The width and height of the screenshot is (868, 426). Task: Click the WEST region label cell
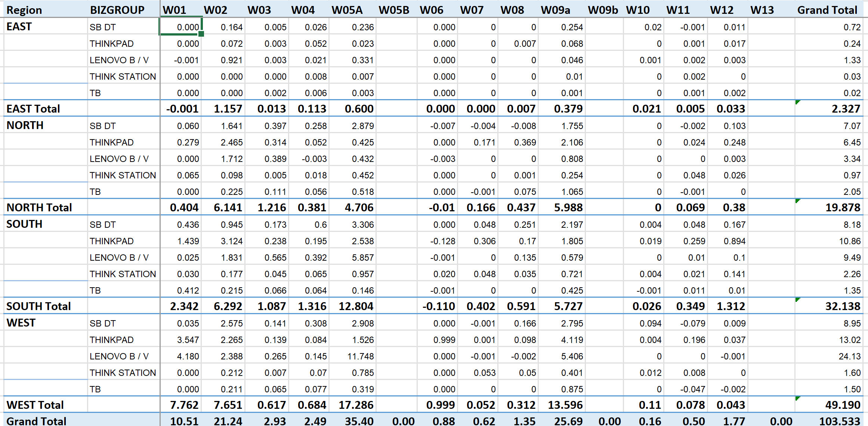pos(21,323)
